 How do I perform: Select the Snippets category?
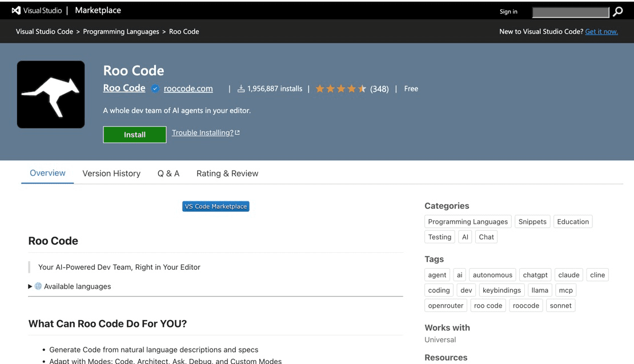(532, 221)
